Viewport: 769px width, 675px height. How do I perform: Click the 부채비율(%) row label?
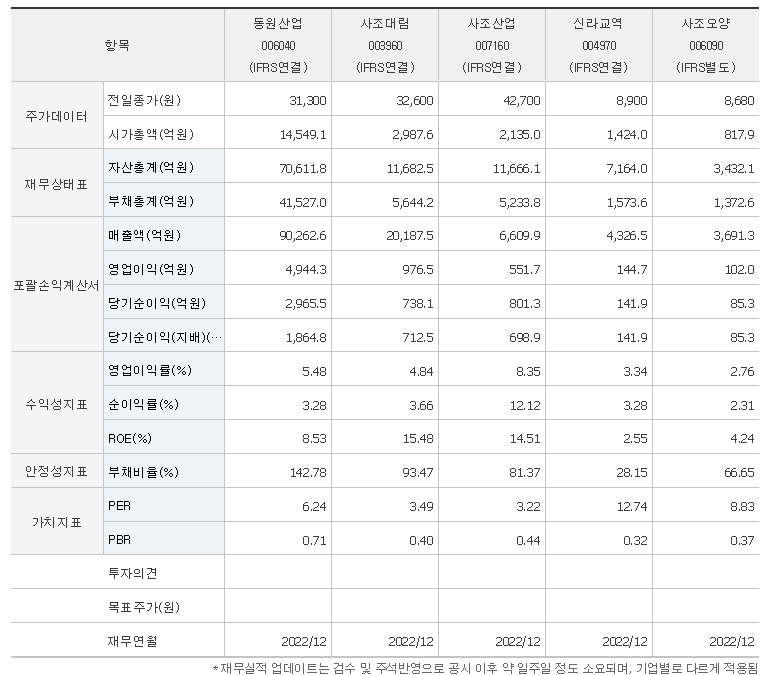click(143, 472)
